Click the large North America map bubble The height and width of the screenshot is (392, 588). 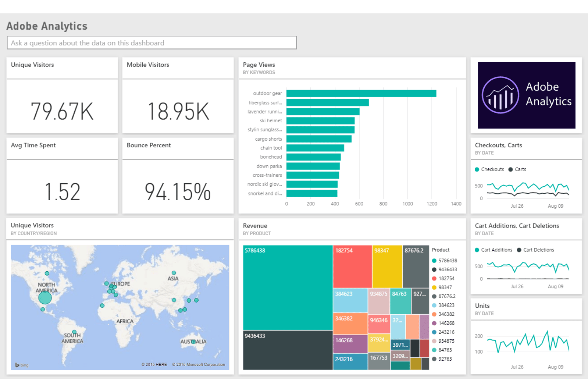pos(45,297)
